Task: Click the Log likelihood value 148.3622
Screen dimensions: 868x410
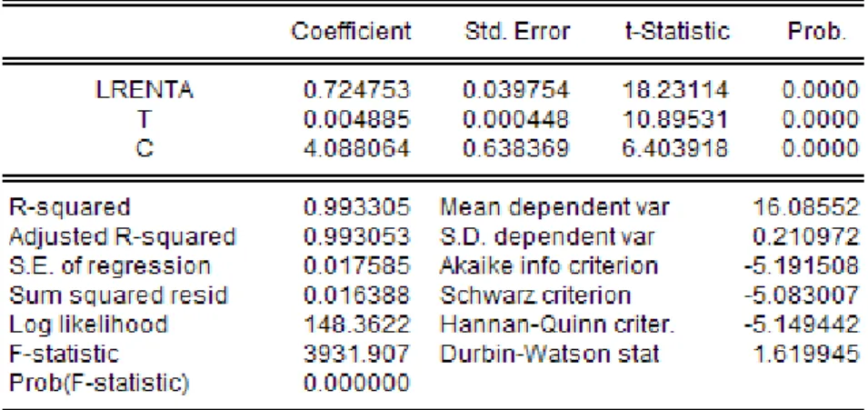Action: pos(356,325)
